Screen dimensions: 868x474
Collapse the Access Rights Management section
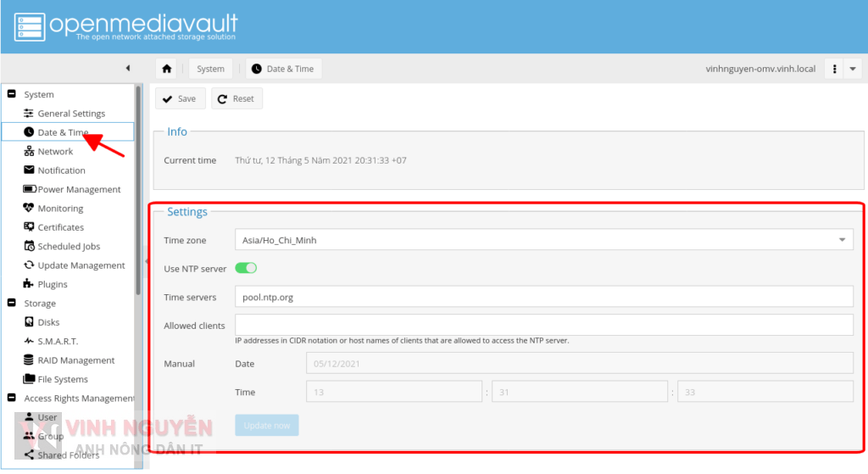pyautogui.click(x=12, y=398)
